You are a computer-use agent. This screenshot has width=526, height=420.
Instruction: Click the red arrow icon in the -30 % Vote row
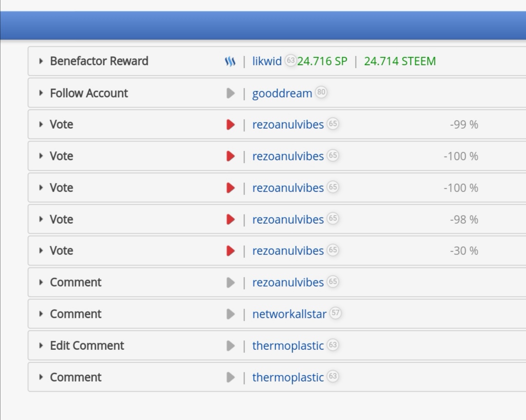(x=230, y=251)
